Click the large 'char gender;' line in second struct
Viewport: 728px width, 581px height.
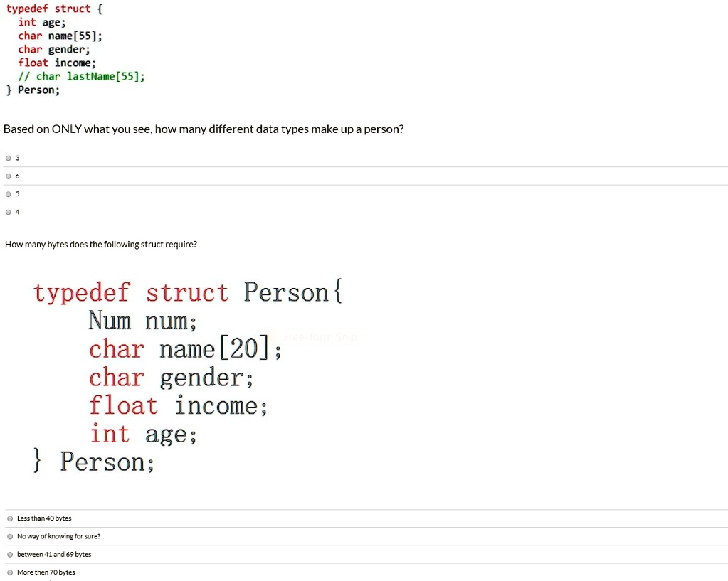(x=171, y=378)
